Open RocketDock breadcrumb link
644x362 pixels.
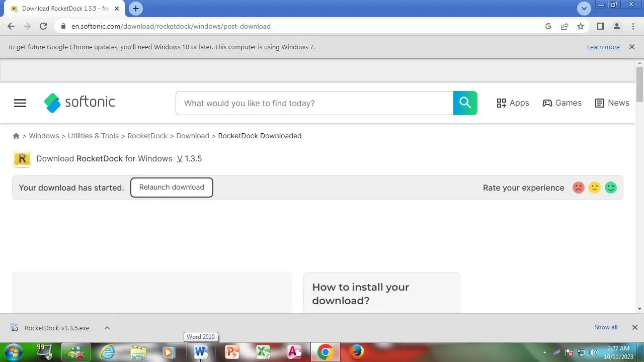point(147,136)
